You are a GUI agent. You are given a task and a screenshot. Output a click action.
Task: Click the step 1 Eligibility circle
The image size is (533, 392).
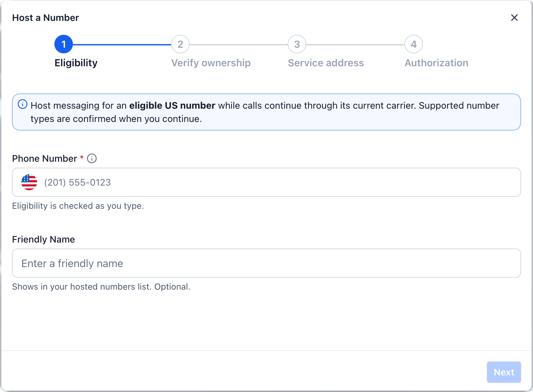(64, 44)
